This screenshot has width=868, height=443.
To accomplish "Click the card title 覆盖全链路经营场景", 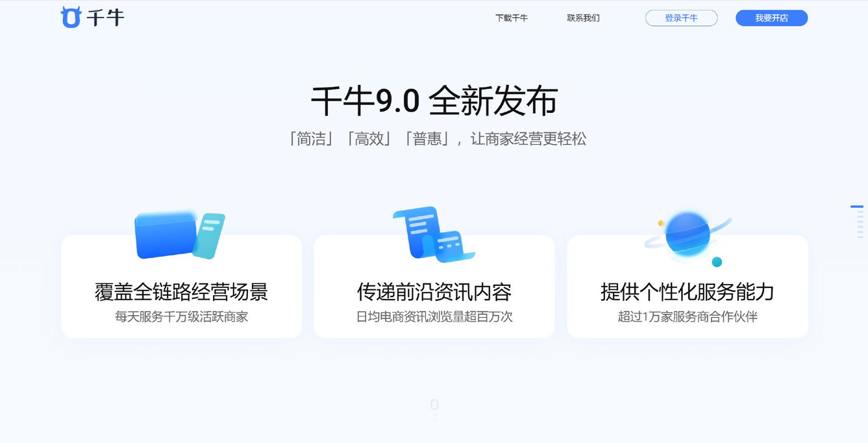I will click(x=181, y=292).
